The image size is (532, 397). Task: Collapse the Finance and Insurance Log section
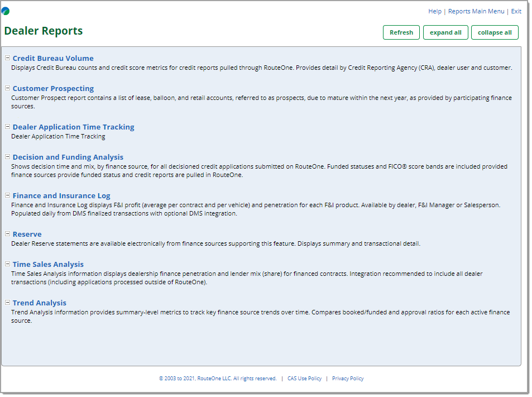pos(7,196)
